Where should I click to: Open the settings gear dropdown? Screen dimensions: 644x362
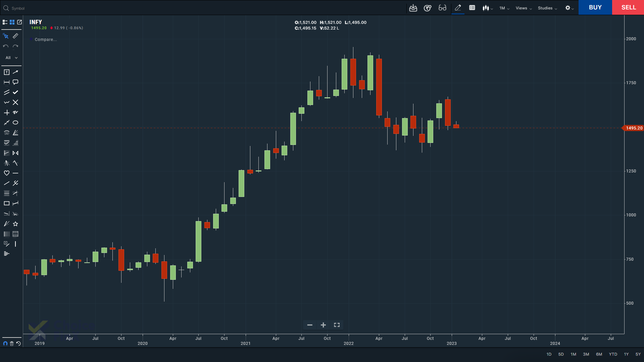point(569,8)
